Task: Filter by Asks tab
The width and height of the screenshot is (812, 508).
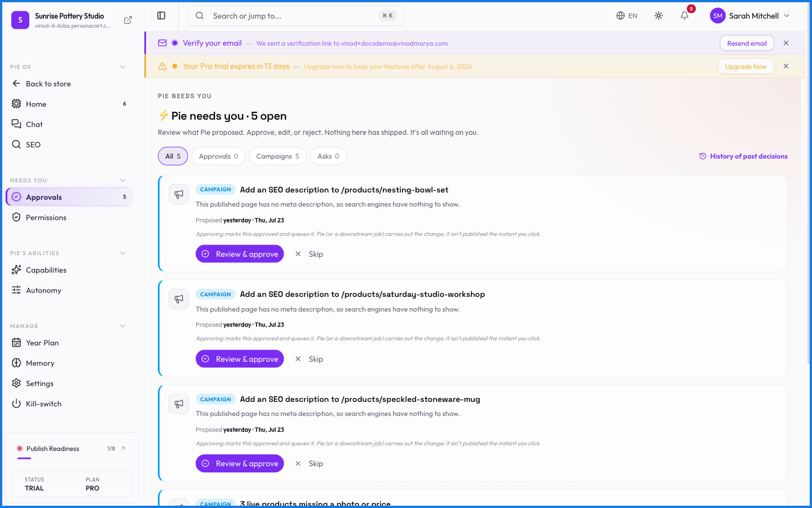Action: pos(328,156)
